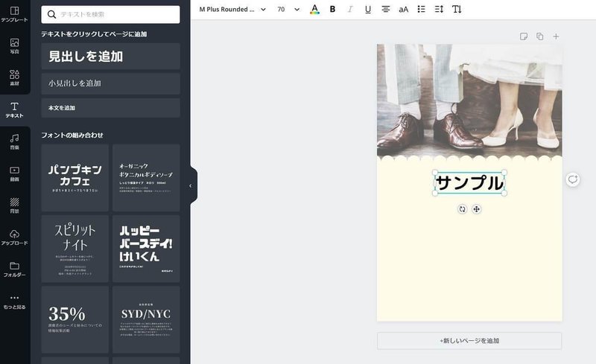Click the +新しいページを追加 button
Image resolution: width=596 pixels, height=364 pixels.
(x=469, y=341)
